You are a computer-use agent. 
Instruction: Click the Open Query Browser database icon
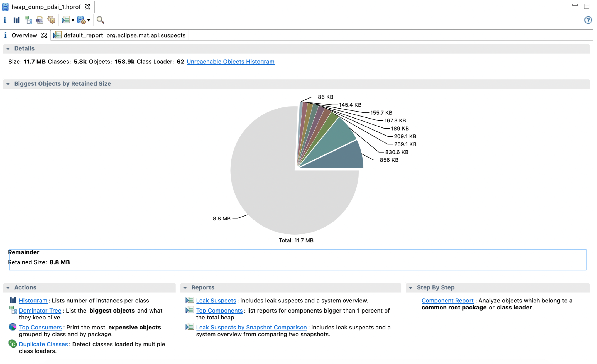tap(81, 20)
